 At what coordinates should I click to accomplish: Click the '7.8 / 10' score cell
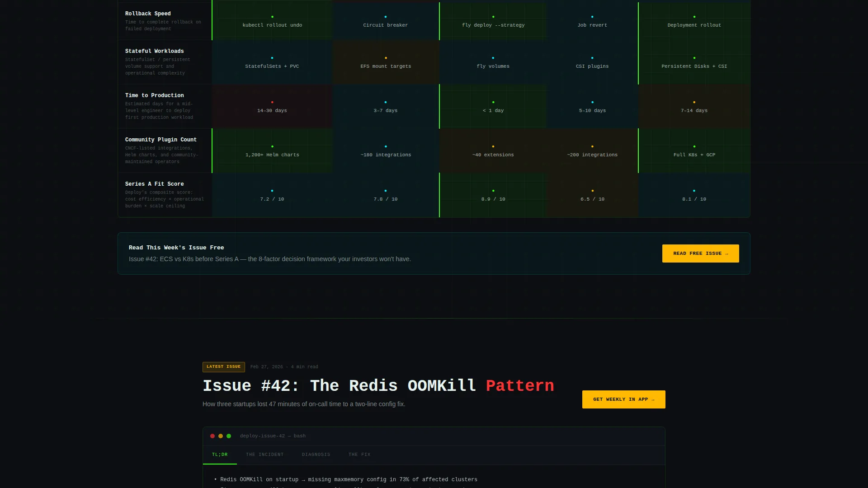[386, 195]
